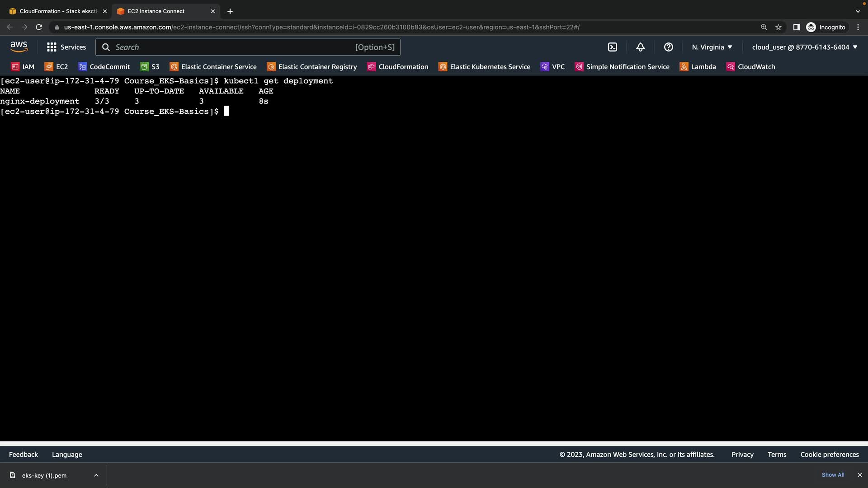Click Show All downloads
Image resolution: width=868 pixels, height=488 pixels.
tap(833, 475)
